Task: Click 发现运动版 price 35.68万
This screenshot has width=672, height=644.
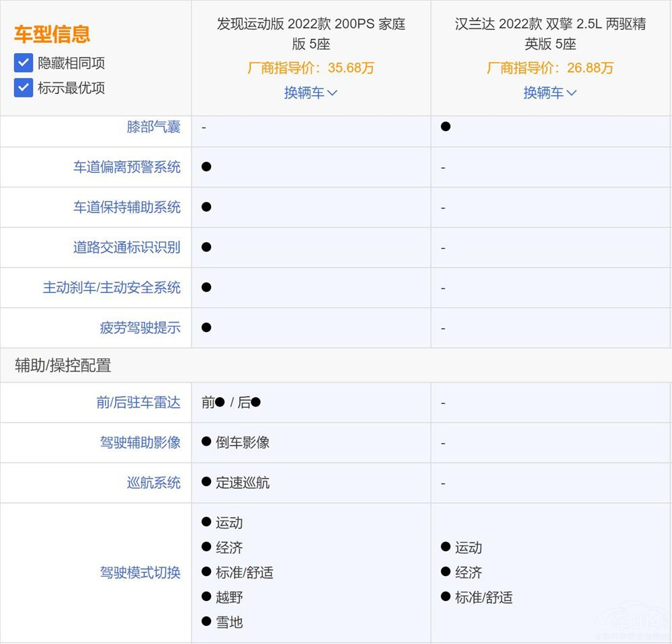Action: pyautogui.click(x=310, y=68)
